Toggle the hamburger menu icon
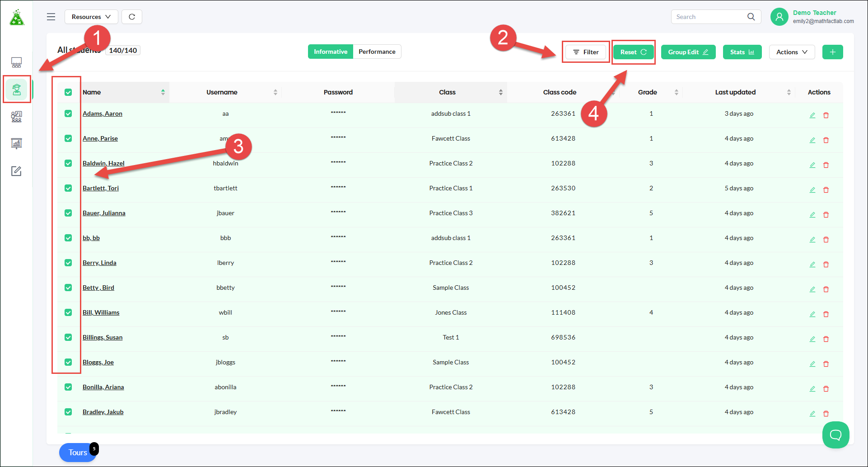The height and width of the screenshot is (467, 868). pyautogui.click(x=51, y=17)
